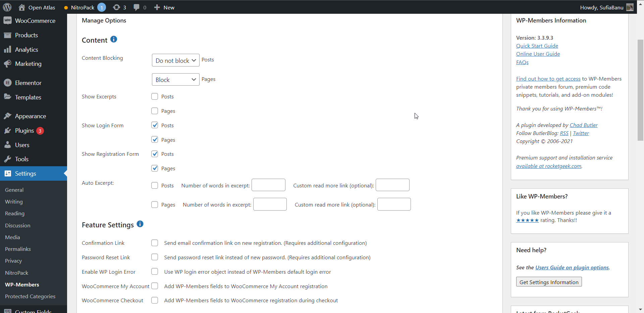Viewport: 644px width, 313px height.
Task: Click the NitroPack notification badge
Action: [102, 7]
